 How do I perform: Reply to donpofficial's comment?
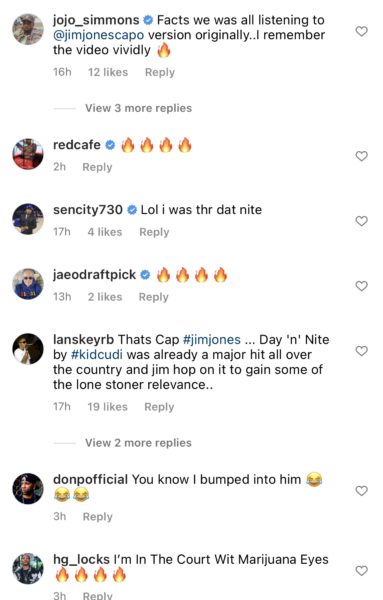[98, 517]
